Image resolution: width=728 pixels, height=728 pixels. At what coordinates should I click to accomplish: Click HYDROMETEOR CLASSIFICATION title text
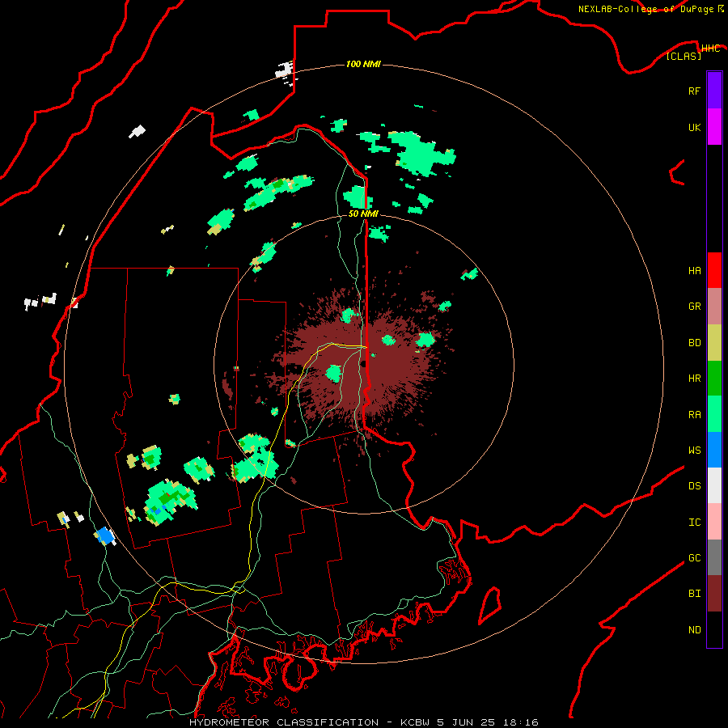[x=284, y=722]
